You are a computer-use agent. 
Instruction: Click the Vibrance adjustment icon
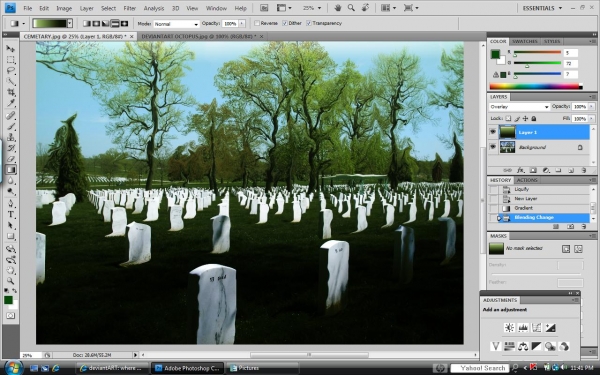coord(496,346)
